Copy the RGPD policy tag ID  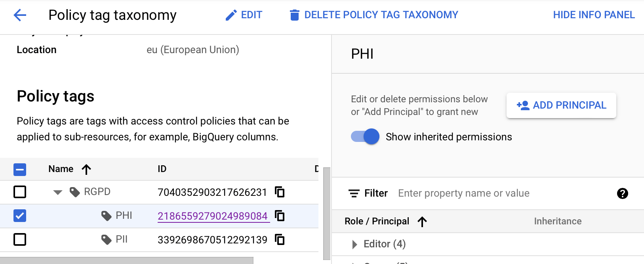[280, 192]
